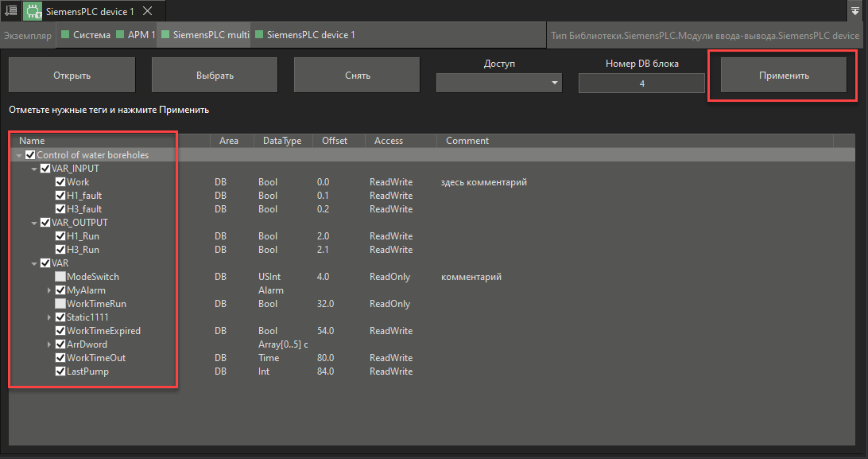This screenshot has height=459, width=868.
Task: Collapse the VAR_OUTPUT node
Action: tap(34, 223)
